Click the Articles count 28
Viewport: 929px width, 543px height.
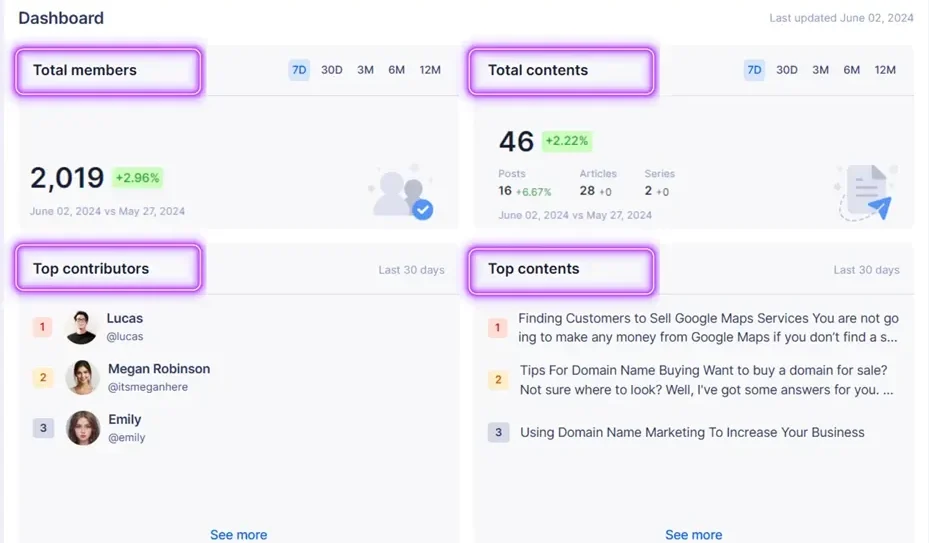587,191
